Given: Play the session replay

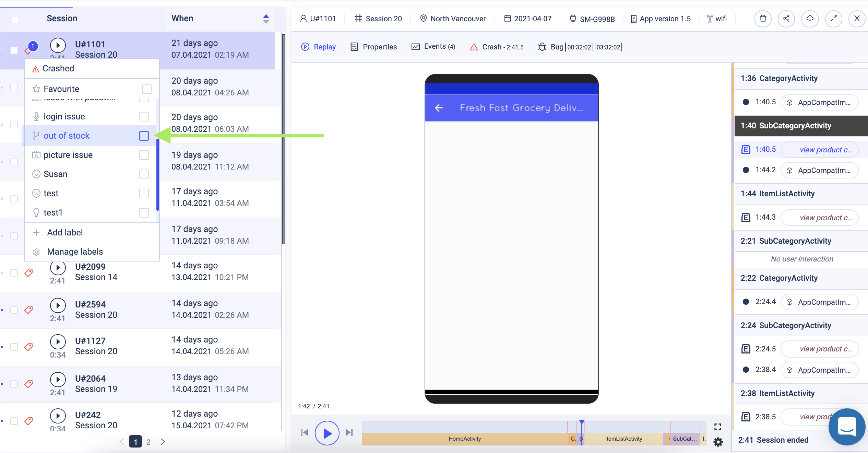Looking at the screenshot, I should pyautogui.click(x=327, y=433).
